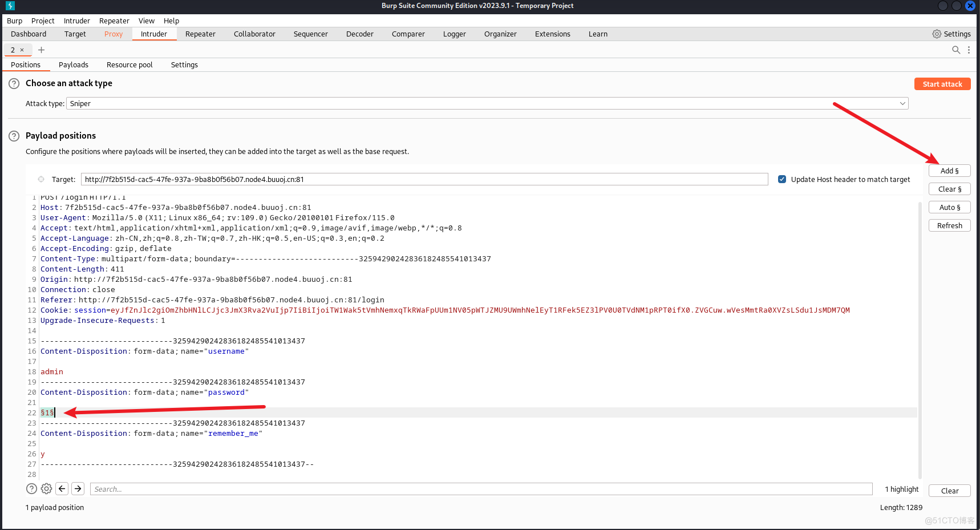Switch to the Sequencer tab
The width and height of the screenshot is (980, 530).
pyautogui.click(x=311, y=34)
